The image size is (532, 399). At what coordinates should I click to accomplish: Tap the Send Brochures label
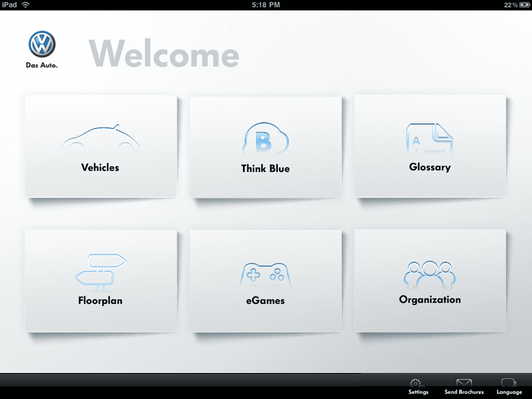464,392
